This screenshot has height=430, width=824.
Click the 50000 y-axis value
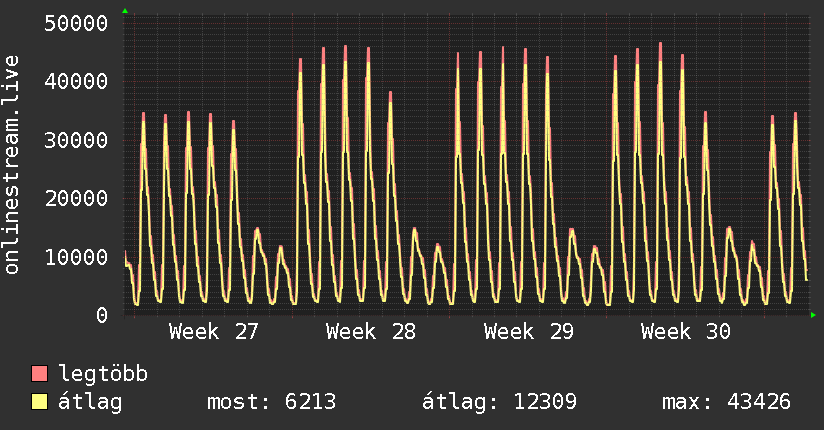click(76, 23)
